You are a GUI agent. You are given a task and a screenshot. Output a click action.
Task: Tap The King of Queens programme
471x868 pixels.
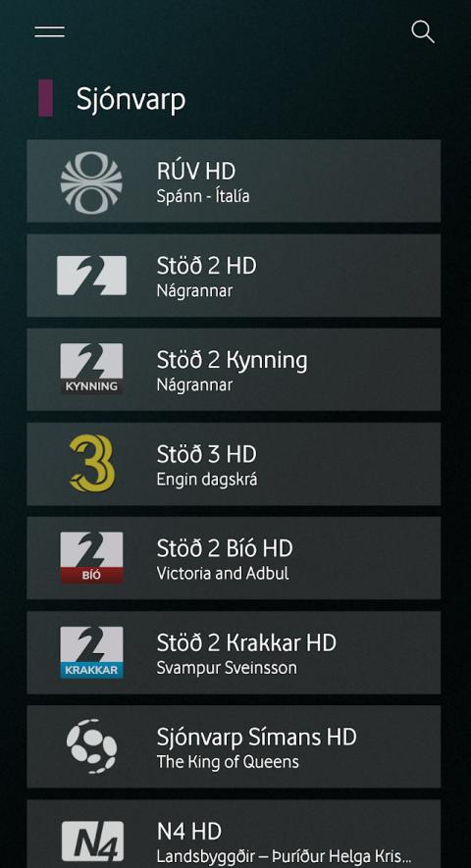tap(228, 762)
